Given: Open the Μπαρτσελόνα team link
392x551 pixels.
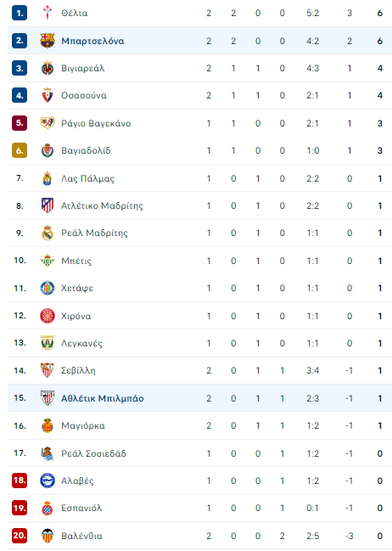Looking at the screenshot, I should [x=92, y=41].
